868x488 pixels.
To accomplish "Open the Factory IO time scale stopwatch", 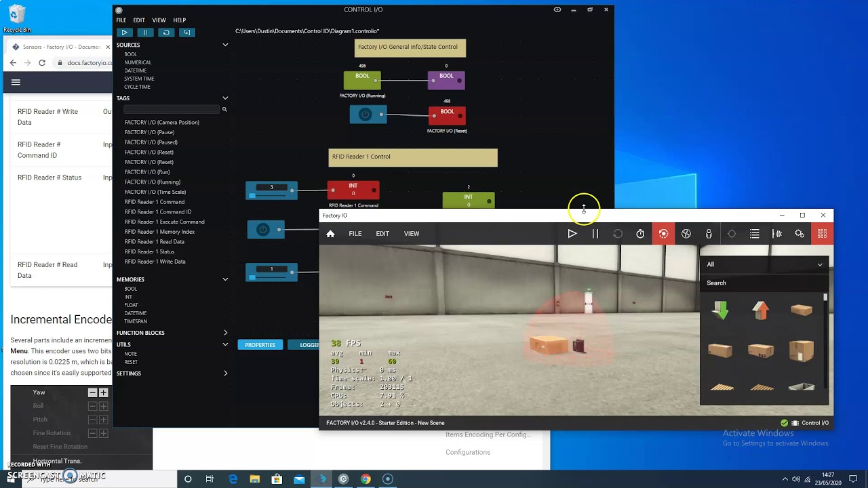I will click(x=640, y=234).
